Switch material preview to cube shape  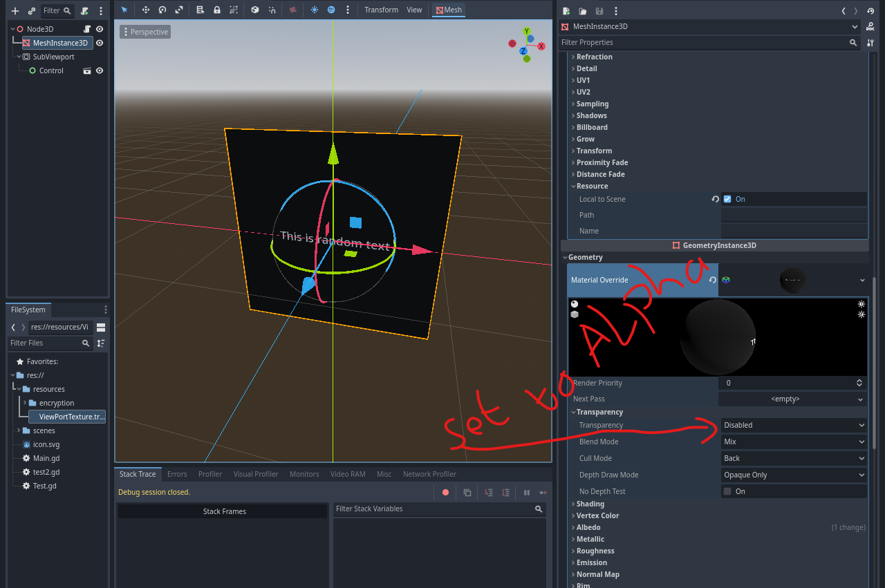click(574, 314)
